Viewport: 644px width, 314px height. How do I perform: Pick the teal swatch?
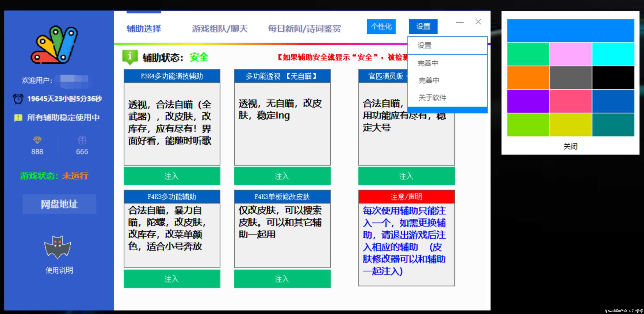click(x=613, y=125)
